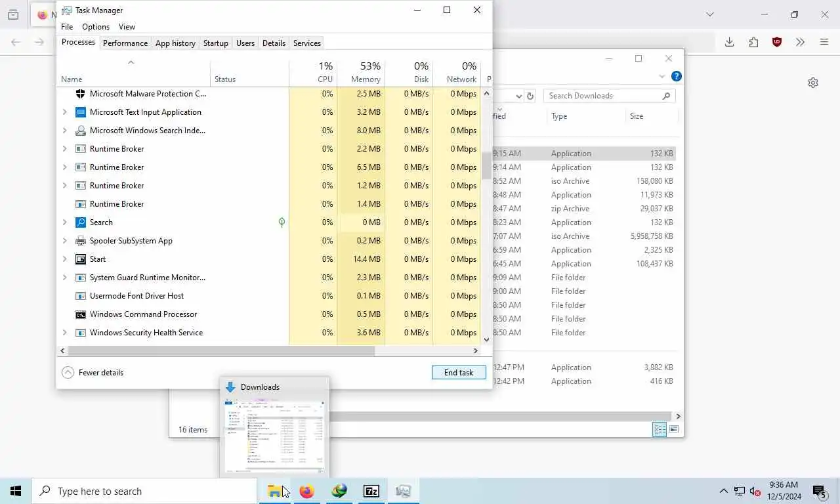This screenshot has height=504, width=840.
Task: Show hidden tray icons chevron
Action: coord(723,491)
